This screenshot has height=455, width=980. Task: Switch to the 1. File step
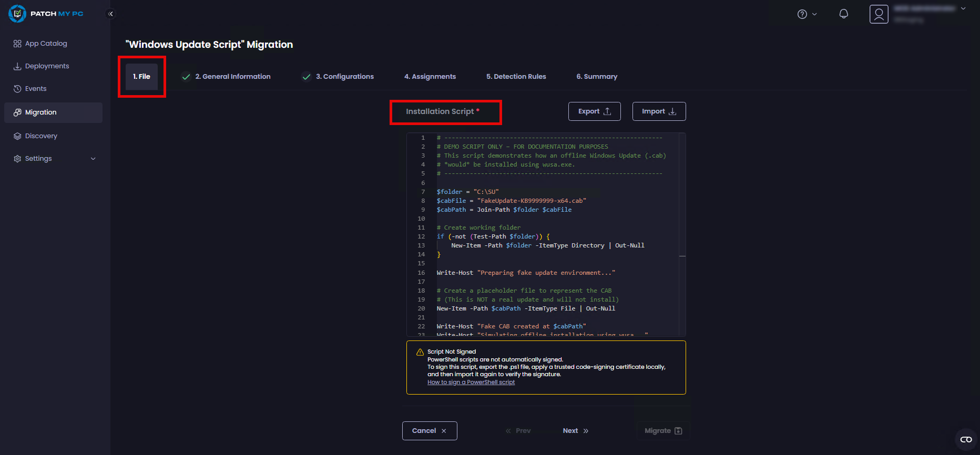tap(141, 77)
